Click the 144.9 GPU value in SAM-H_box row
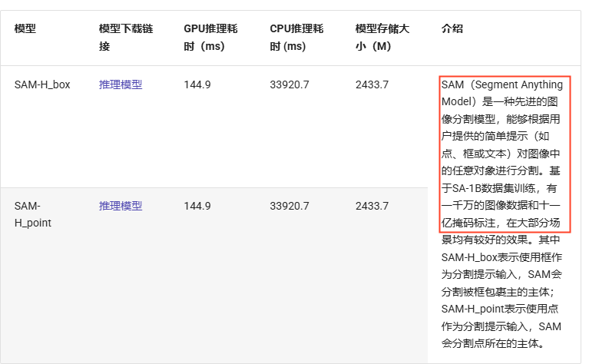Screen dimensions: 599x364 click(x=197, y=84)
